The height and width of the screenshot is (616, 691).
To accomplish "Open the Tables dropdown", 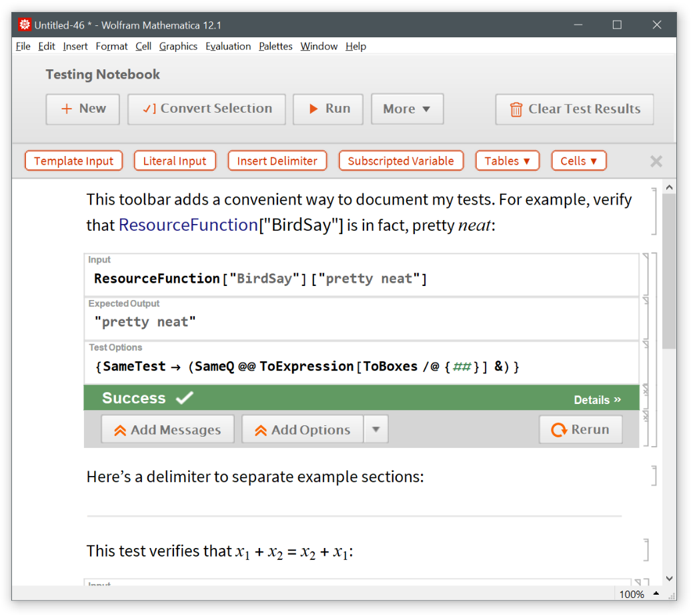I will click(507, 161).
